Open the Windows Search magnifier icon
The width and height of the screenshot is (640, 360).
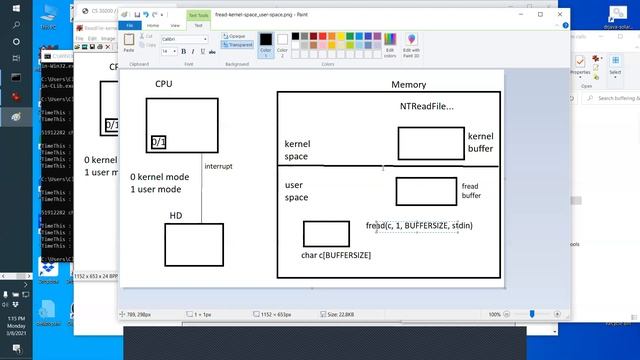[16, 25]
